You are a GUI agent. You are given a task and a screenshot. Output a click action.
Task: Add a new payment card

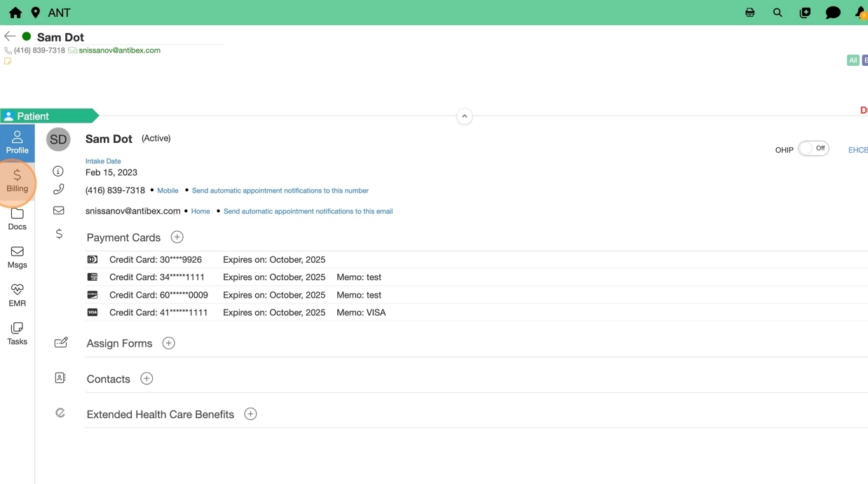[x=177, y=237]
